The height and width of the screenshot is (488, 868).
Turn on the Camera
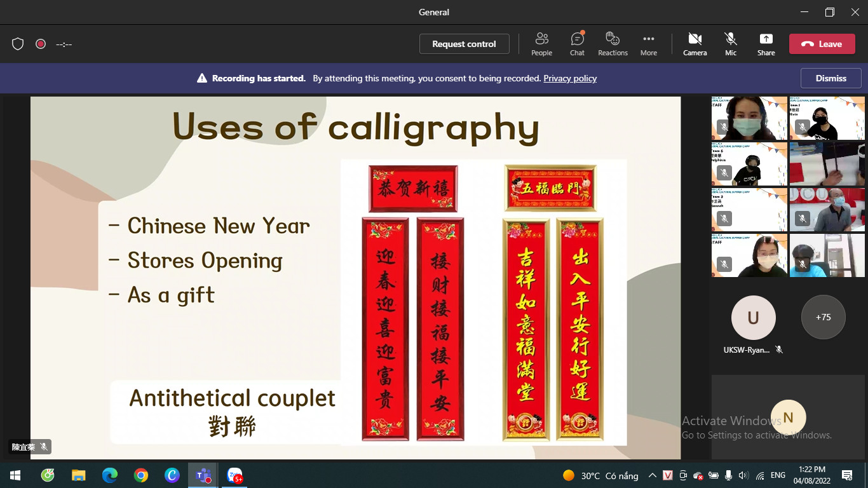tap(695, 44)
